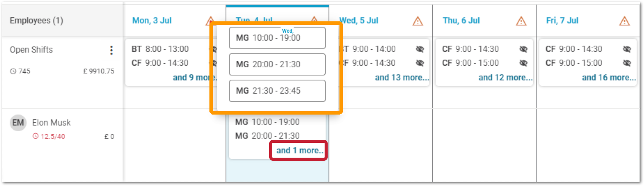644x186 pixels.
Task: Click the warning icon for Mon, 3 Jul
Action: (211, 21)
